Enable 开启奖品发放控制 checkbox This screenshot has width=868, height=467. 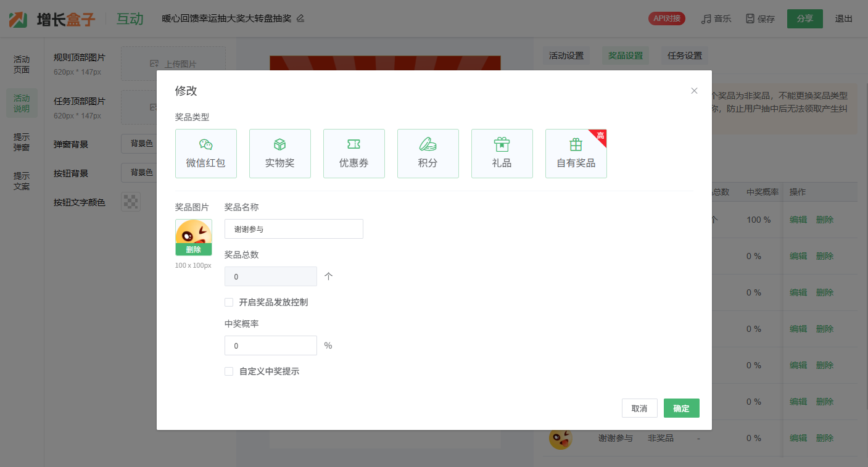click(x=229, y=302)
